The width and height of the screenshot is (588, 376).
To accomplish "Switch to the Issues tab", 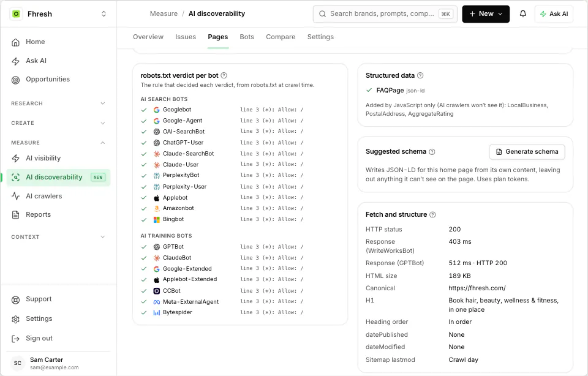I will pyautogui.click(x=186, y=37).
